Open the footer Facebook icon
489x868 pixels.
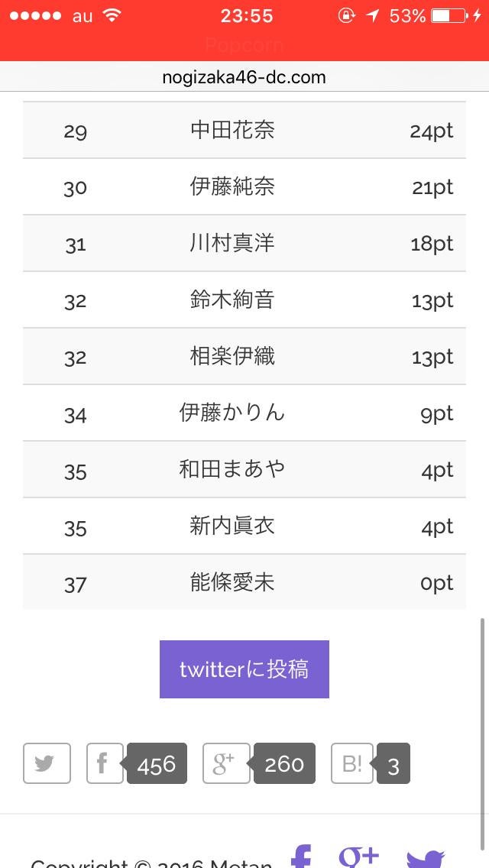[x=302, y=857]
